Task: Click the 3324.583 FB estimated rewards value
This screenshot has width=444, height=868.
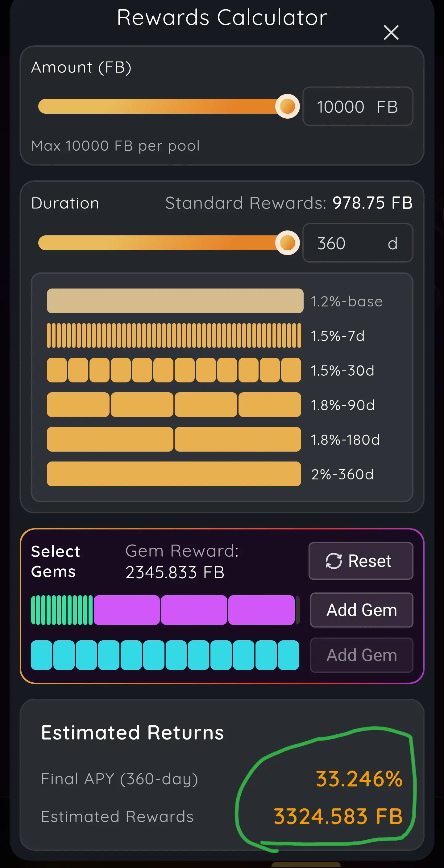Action: 338,817
